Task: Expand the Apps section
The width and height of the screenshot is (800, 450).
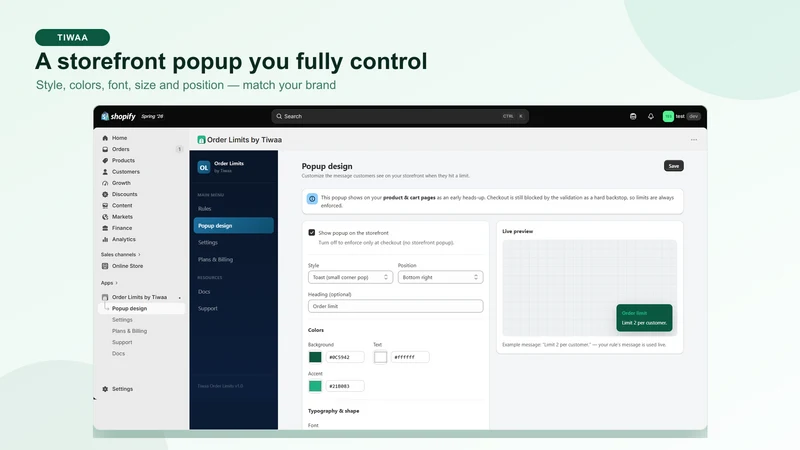Action: point(109,283)
